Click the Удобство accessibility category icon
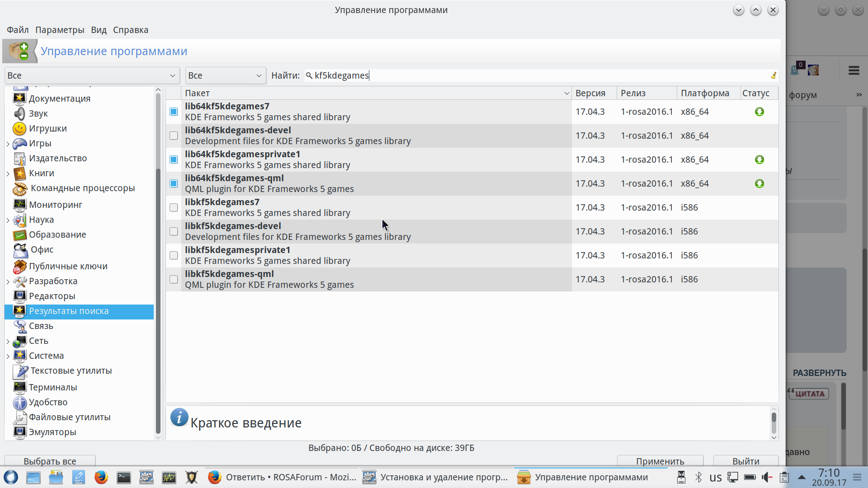Screen dimensions: 868x488 tap(19, 403)
